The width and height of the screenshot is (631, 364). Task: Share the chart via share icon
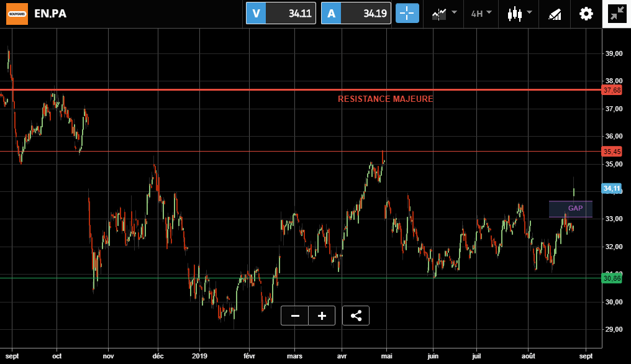pyautogui.click(x=356, y=316)
